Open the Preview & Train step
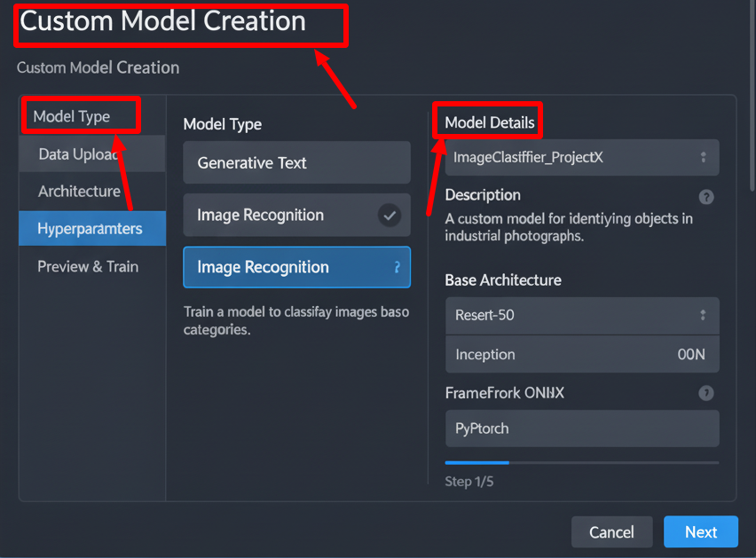The image size is (756, 558). 88,266
